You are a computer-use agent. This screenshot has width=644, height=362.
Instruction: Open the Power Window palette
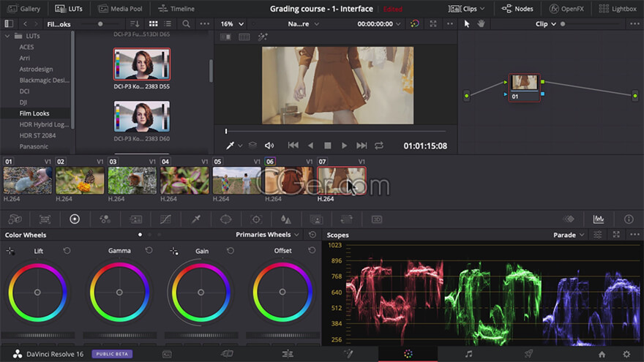pos(225,219)
